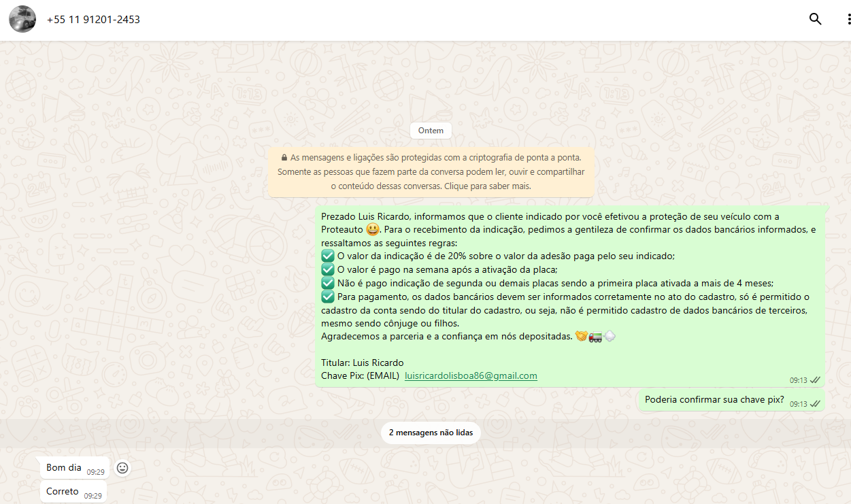The image size is (851, 504).
Task: Click the handshake emoji in the message
Action: [581, 337]
